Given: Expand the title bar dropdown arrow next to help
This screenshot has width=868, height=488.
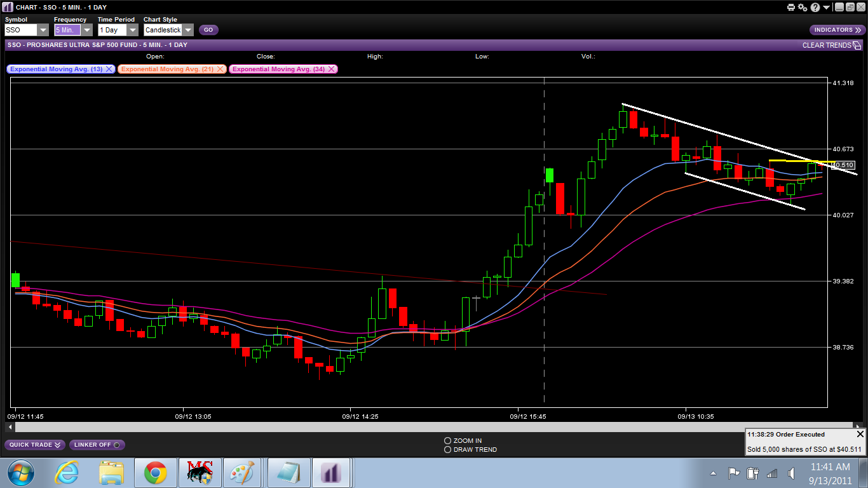Looking at the screenshot, I should (x=826, y=8).
